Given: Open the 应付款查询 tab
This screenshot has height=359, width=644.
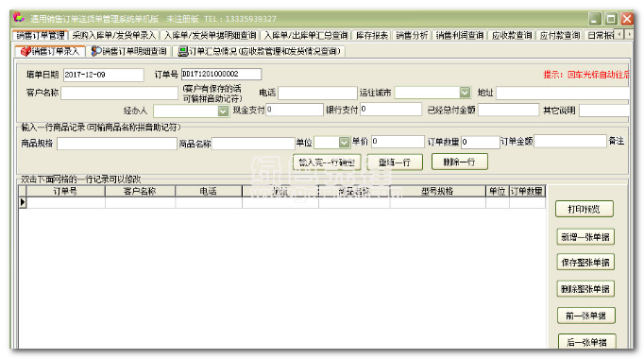Looking at the screenshot, I should coord(560,35).
